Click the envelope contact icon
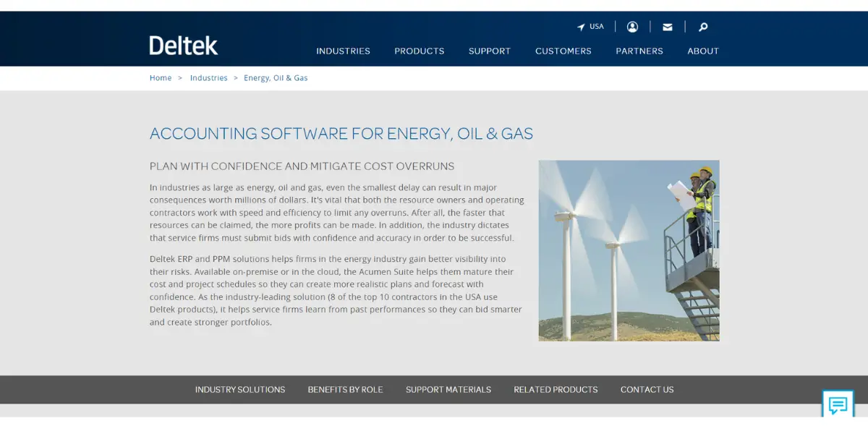The width and height of the screenshot is (868, 434). pos(668,27)
